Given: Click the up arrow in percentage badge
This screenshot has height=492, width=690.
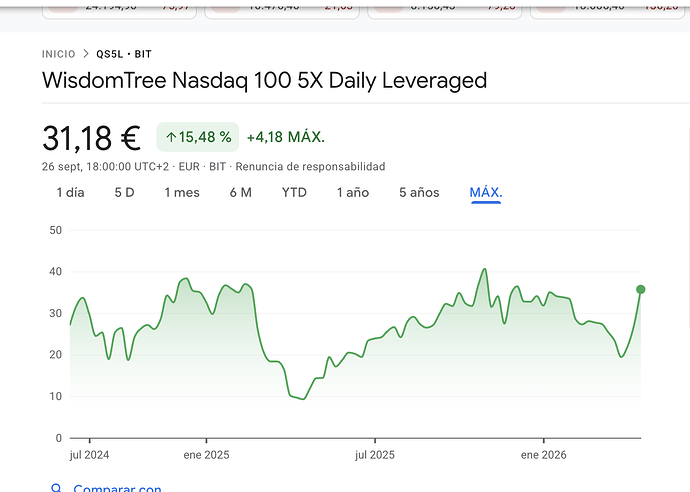Looking at the screenshot, I should tap(171, 137).
